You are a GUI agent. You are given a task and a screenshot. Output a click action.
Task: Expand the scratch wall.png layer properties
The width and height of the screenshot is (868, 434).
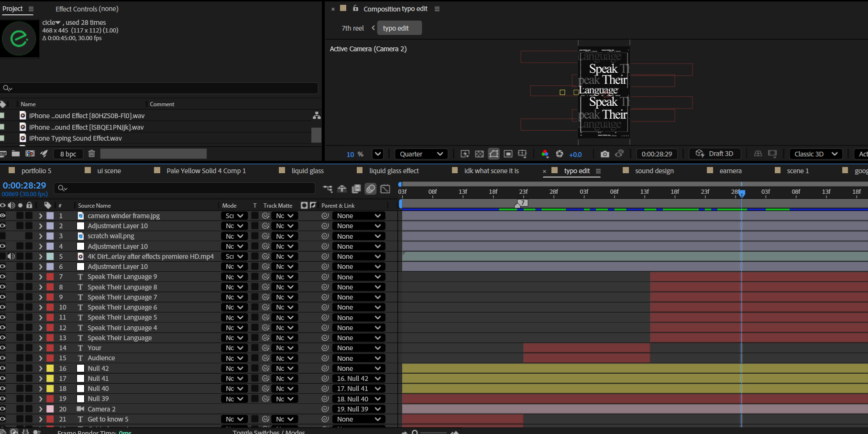[x=41, y=236]
